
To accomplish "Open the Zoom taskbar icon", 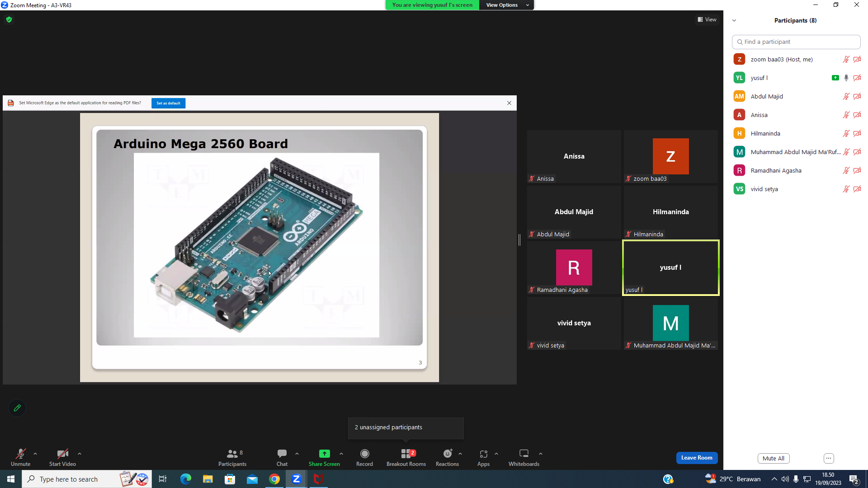I will click(297, 479).
